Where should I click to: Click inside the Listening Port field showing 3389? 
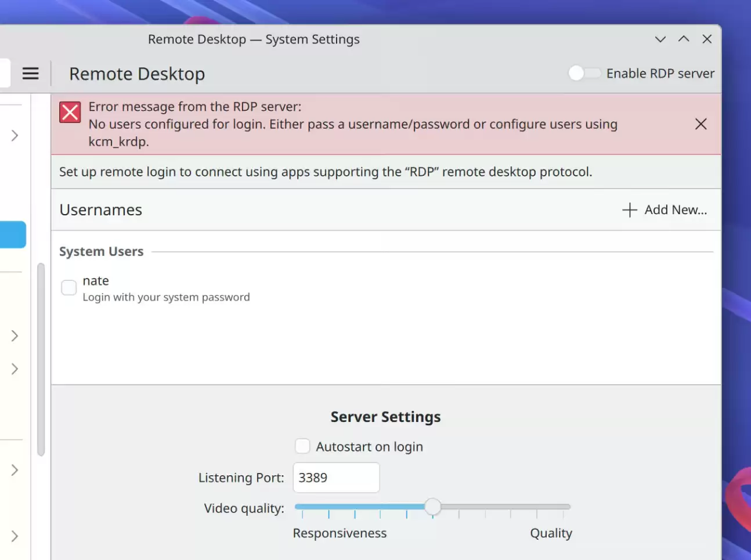tap(336, 478)
